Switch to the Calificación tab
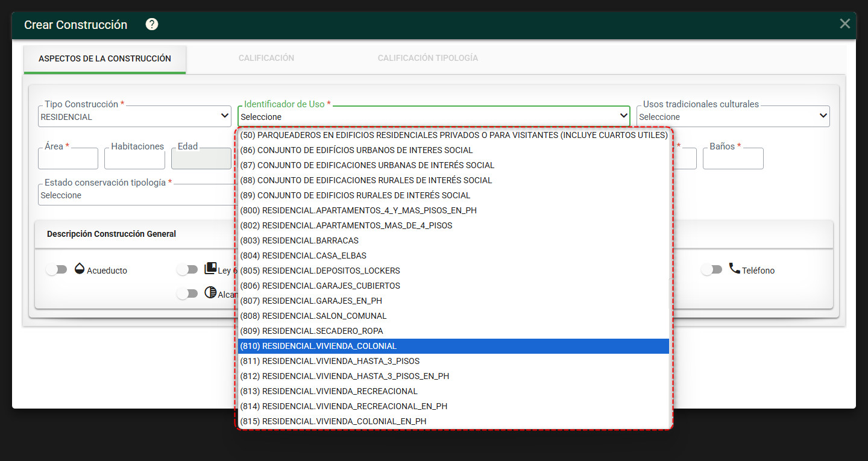Image resolution: width=868 pixels, height=461 pixels. [266, 58]
